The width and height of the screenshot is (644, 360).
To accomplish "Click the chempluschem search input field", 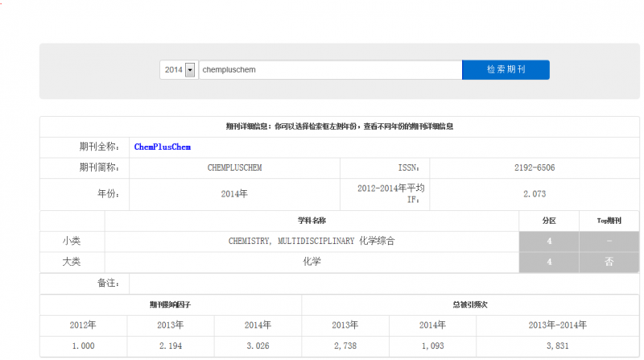I will tap(331, 70).
